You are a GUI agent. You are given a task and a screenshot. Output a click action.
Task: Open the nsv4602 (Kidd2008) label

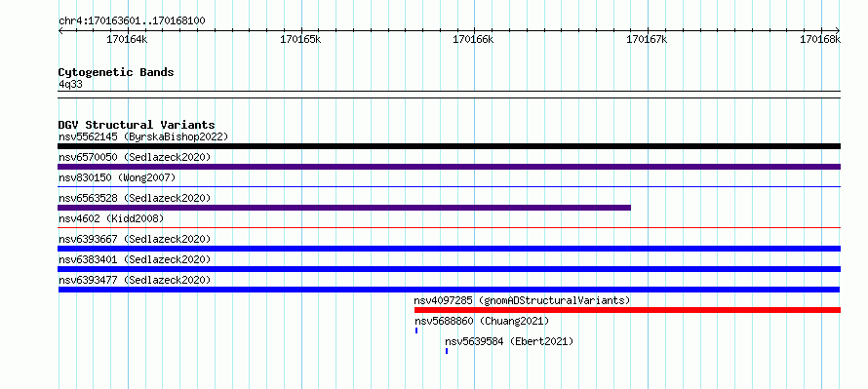pos(111,218)
